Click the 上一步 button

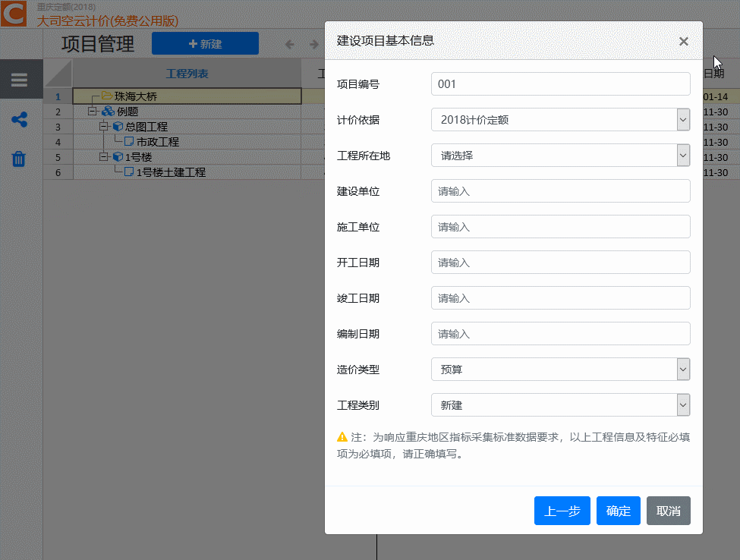coord(562,511)
